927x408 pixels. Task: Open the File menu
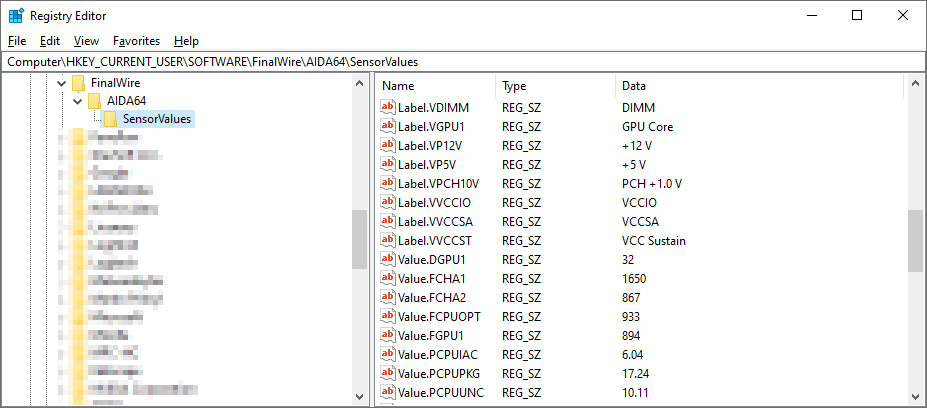[16, 41]
